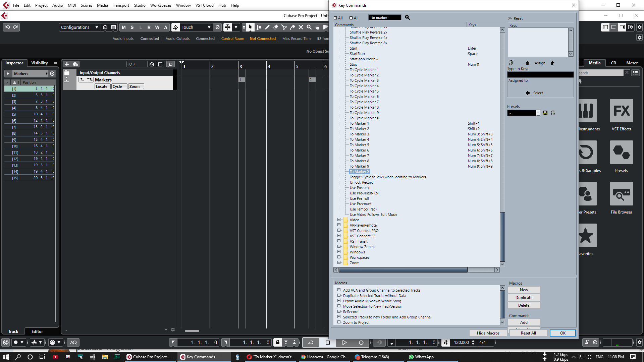Select the Split scissors tool
644x362 pixels.
(284, 27)
